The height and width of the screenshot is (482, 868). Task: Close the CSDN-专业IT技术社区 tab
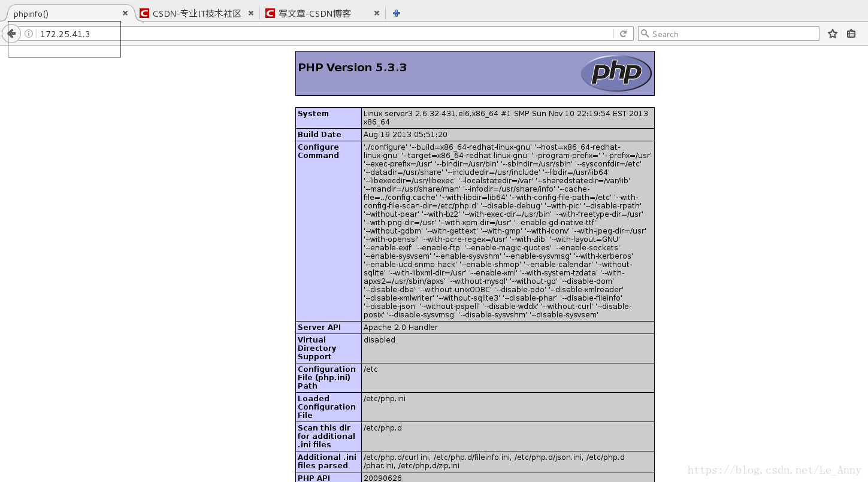pyautogui.click(x=250, y=13)
